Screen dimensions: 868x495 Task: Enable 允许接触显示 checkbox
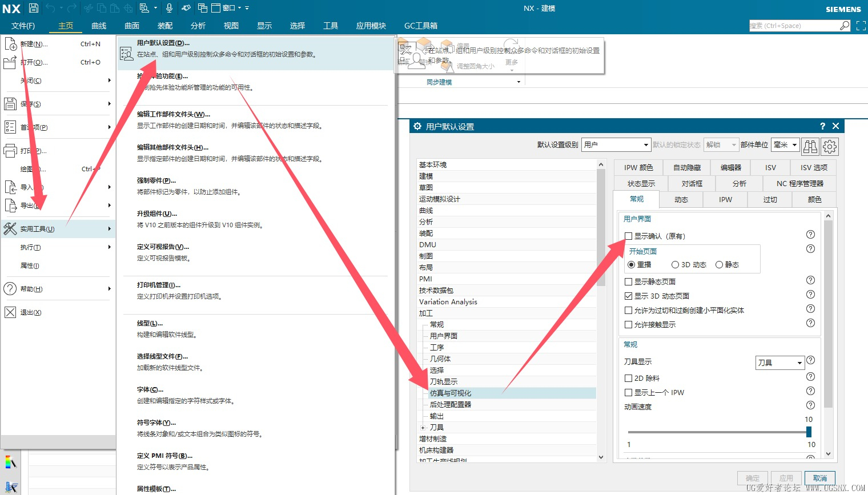click(628, 324)
